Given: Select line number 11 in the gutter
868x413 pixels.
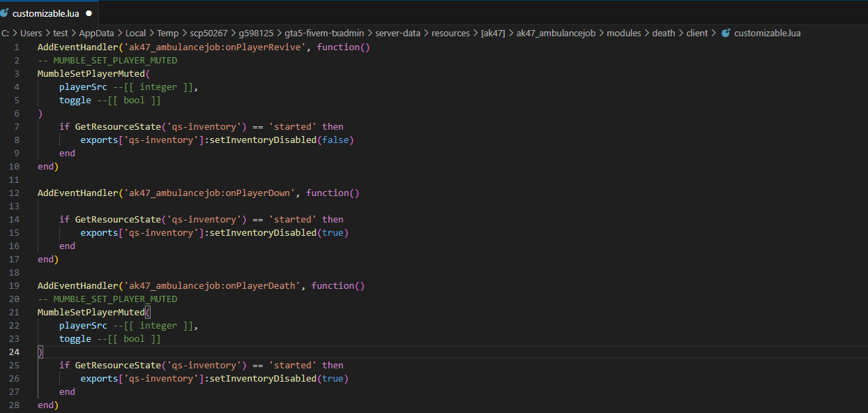Looking at the screenshot, I should [x=15, y=180].
